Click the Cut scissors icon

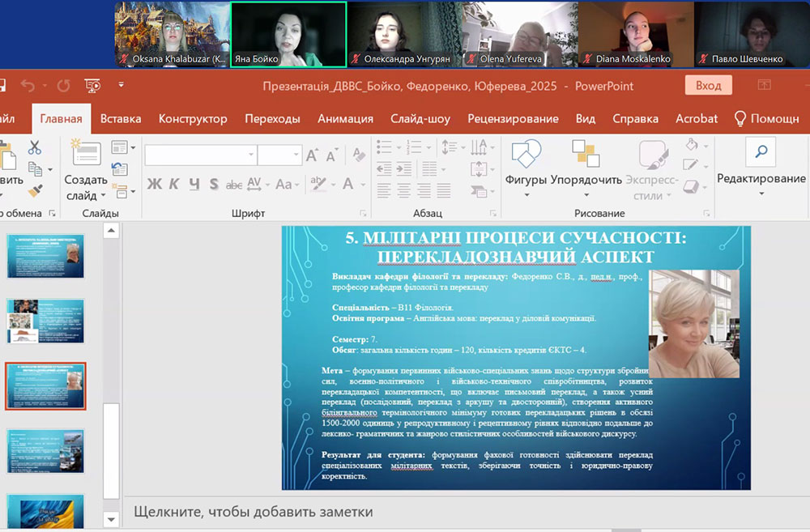click(34, 148)
